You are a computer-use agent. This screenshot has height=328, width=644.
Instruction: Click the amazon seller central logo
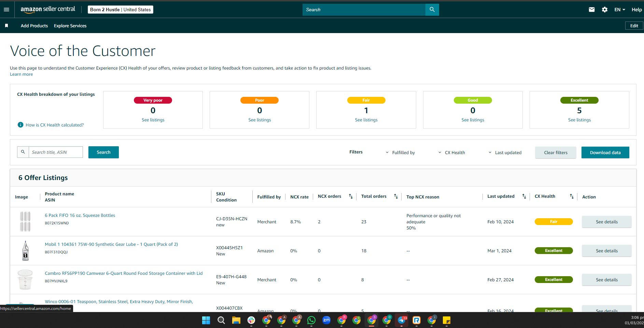point(48,10)
